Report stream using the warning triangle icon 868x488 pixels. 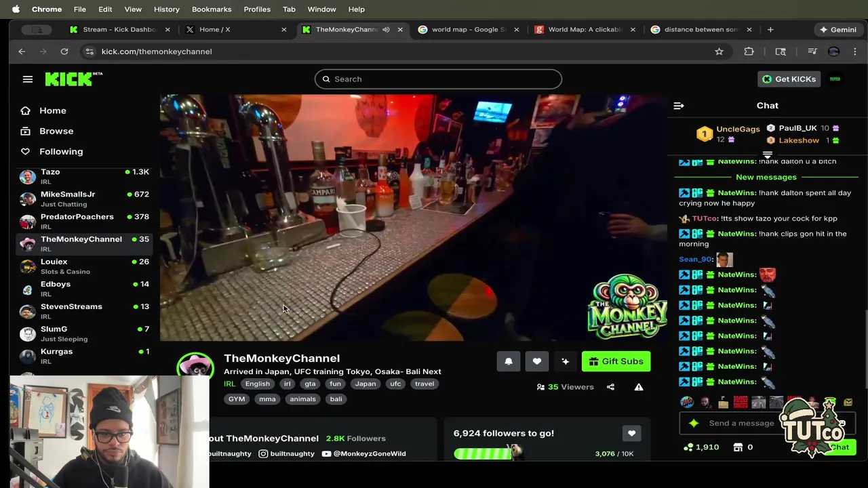click(638, 387)
